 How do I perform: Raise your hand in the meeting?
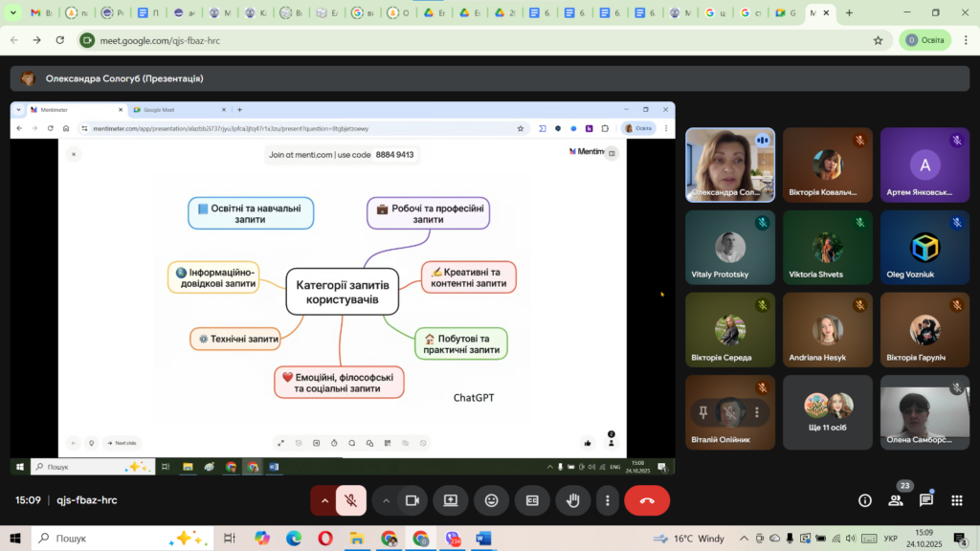573,500
